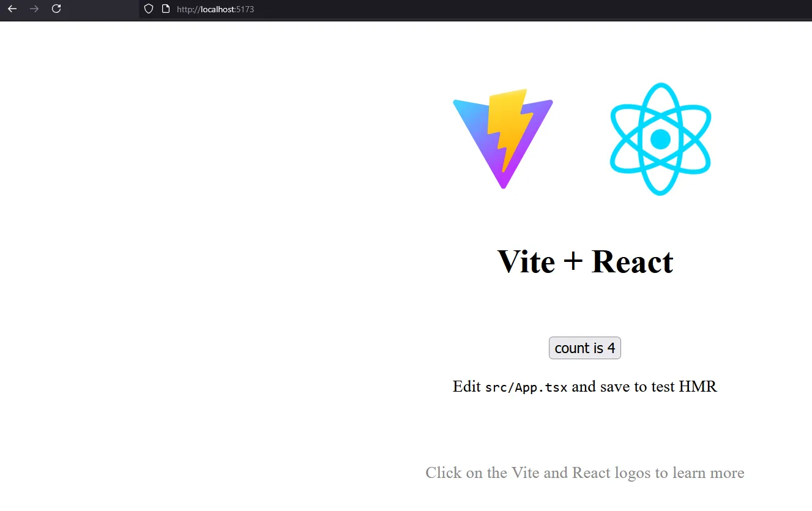Viewport: 812px width, 511px height.
Task: Click the word "Edit" before src/App.tsx
Action: (466, 387)
